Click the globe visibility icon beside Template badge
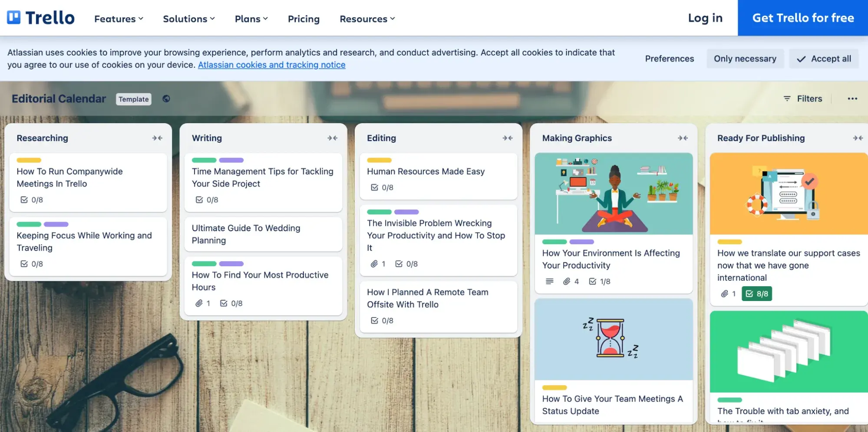The height and width of the screenshot is (432, 868). click(166, 99)
